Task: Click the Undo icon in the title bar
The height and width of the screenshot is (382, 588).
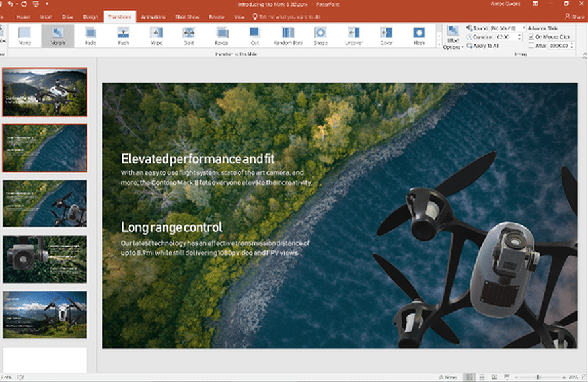Action: tap(9, 4)
